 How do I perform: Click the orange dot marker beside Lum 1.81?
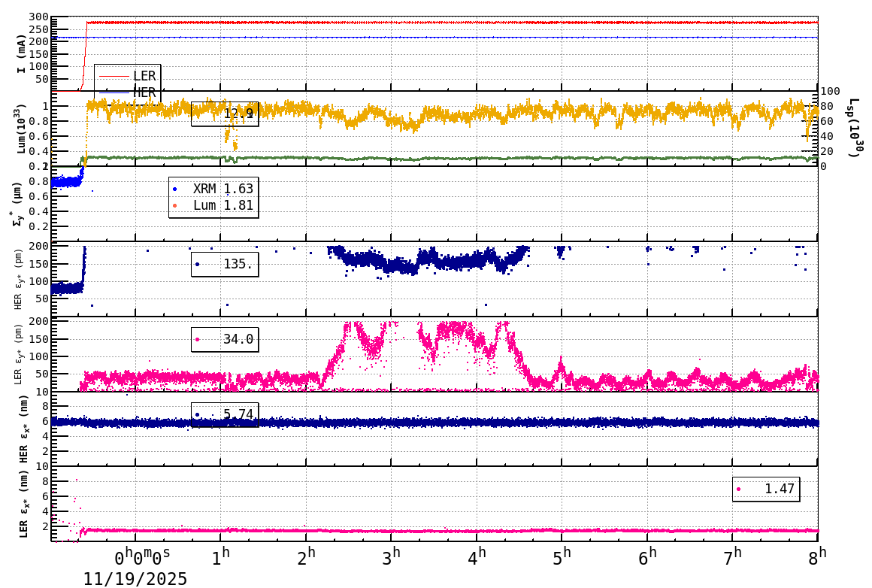coord(175,206)
